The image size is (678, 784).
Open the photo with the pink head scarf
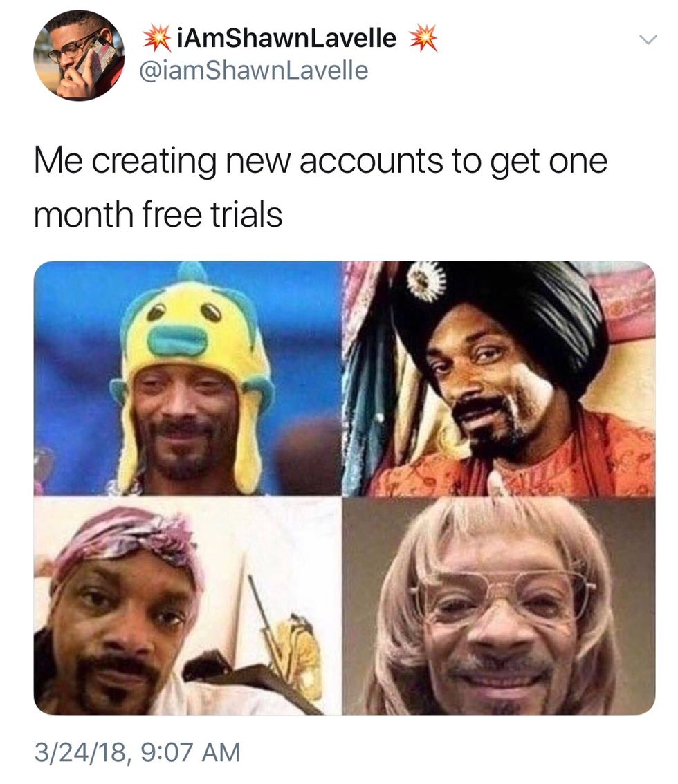tap(187, 606)
